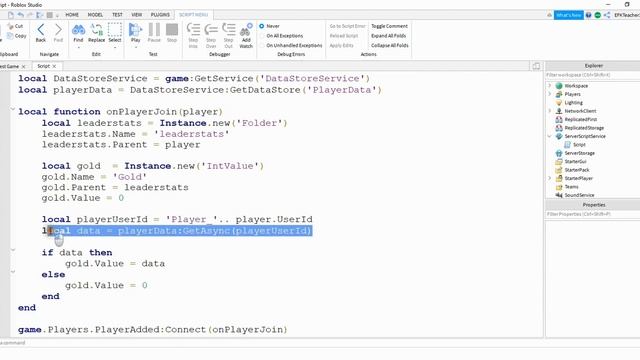Collapse the 'else' code fold
This screenshot has width=640, height=360.
(x=13, y=271)
